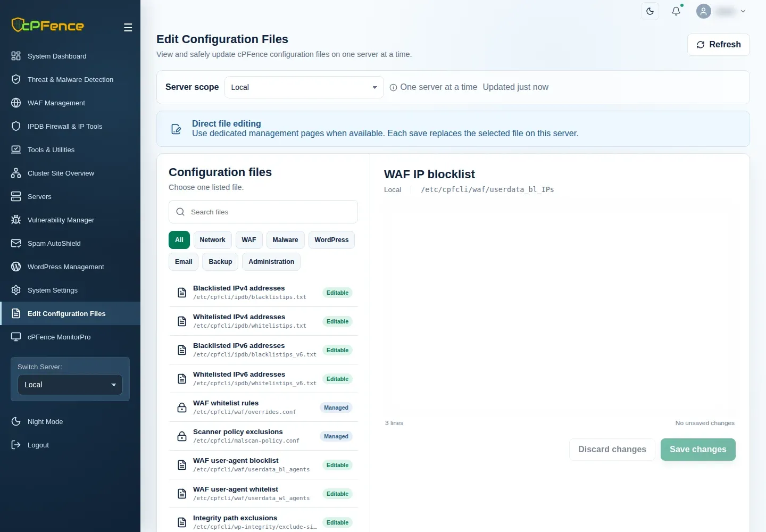Show Administration configuration files
The height and width of the screenshot is (532, 766).
(271, 262)
